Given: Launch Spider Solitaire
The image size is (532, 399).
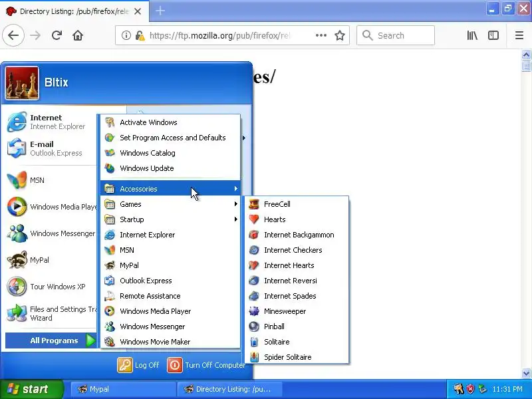Looking at the screenshot, I should (x=297, y=356).
